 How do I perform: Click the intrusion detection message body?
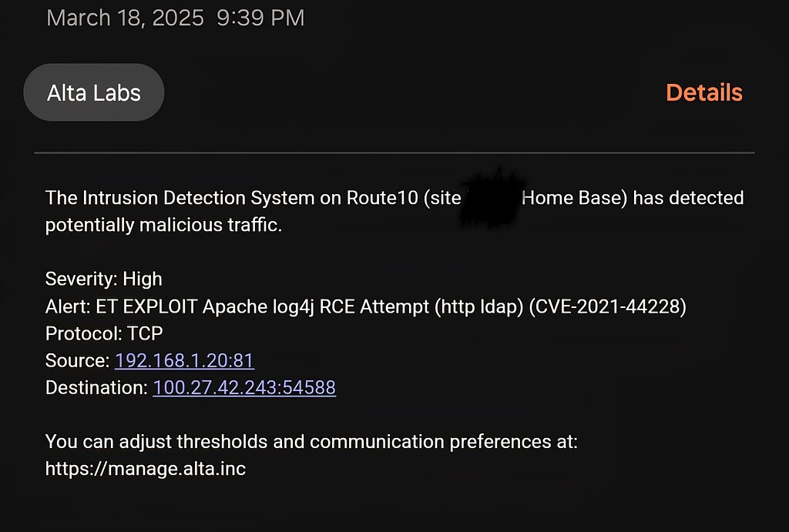coord(308,212)
